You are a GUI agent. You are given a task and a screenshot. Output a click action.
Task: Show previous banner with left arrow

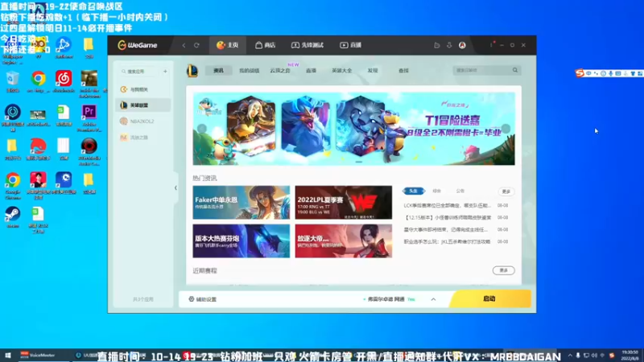[202, 129]
